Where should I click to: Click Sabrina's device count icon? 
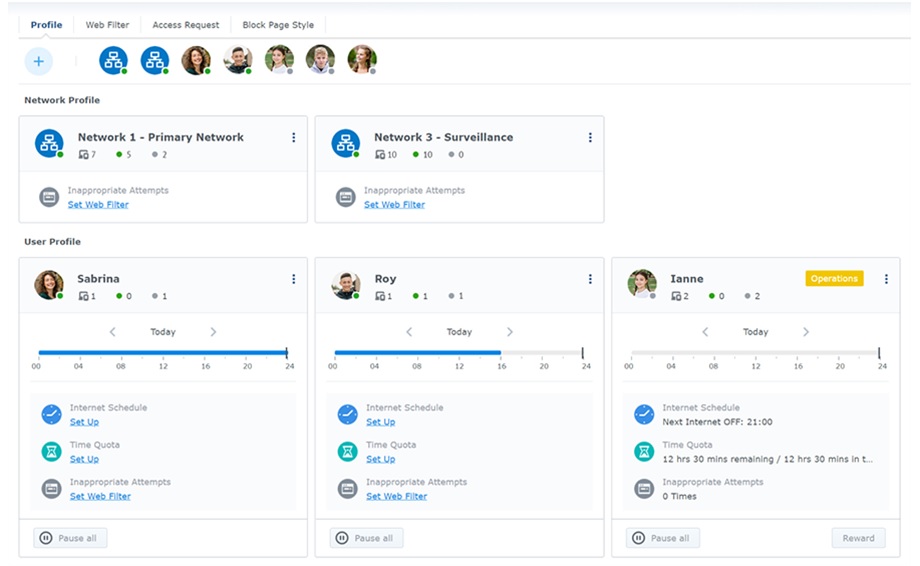coord(84,296)
